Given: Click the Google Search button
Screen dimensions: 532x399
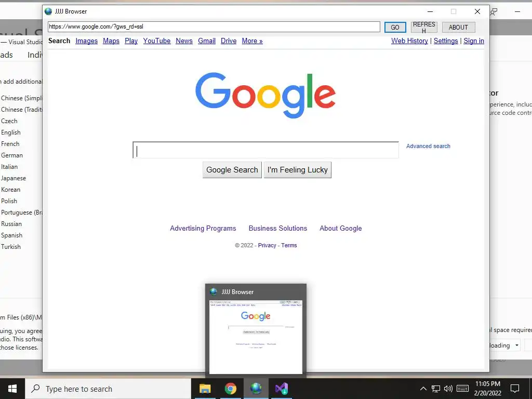Looking at the screenshot, I should click(232, 170).
